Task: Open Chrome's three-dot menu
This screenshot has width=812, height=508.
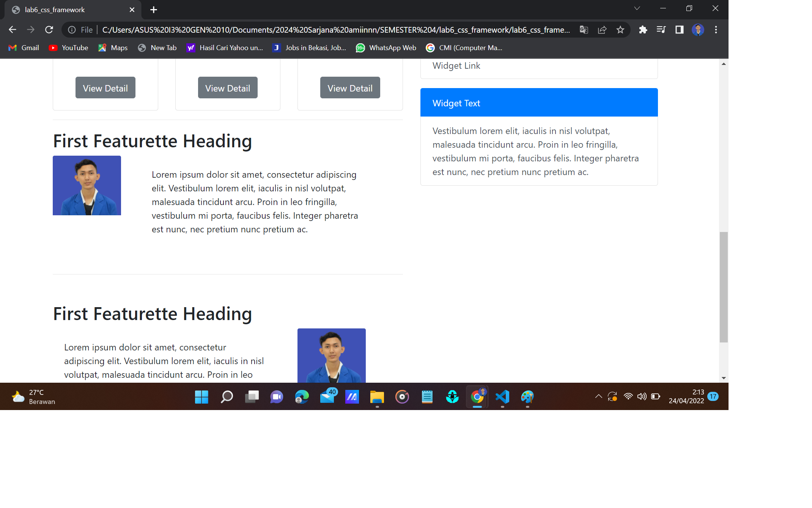Action: click(716, 30)
